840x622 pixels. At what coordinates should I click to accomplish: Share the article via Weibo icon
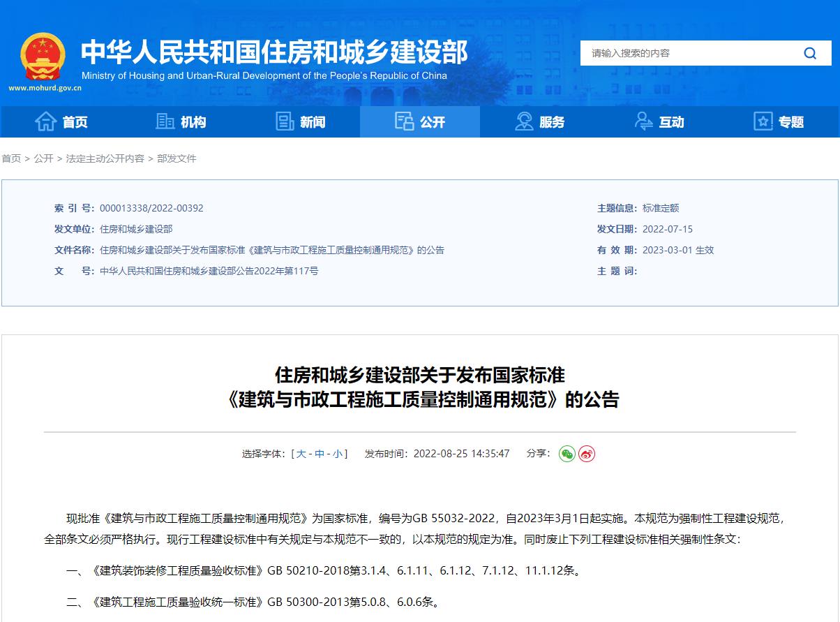click(x=587, y=454)
